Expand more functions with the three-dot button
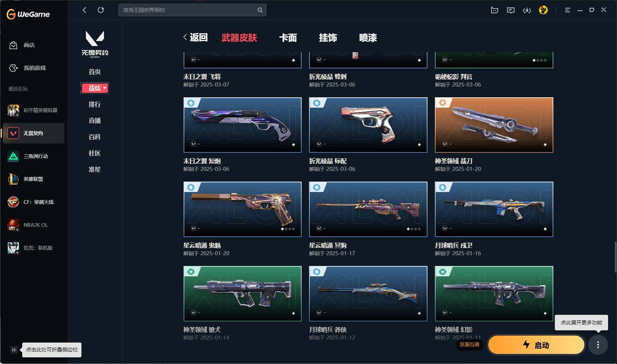 (598, 345)
